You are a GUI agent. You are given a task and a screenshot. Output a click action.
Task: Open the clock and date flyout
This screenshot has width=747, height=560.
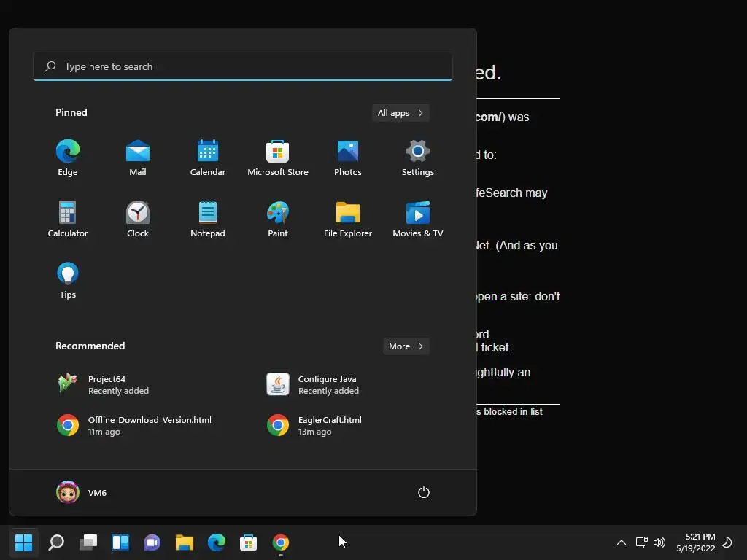pyautogui.click(x=695, y=542)
